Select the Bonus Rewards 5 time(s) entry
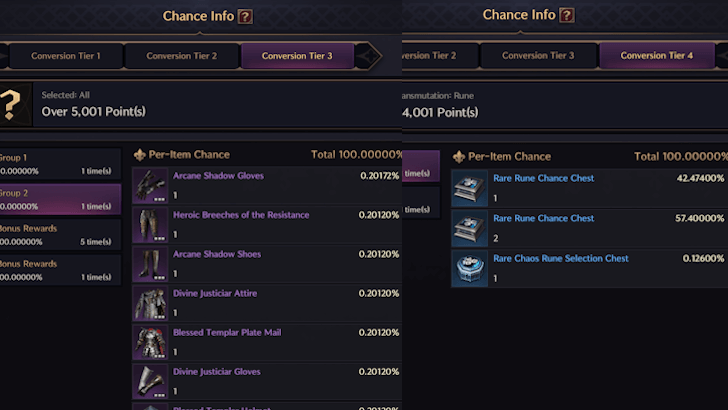 (x=60, y=233)
